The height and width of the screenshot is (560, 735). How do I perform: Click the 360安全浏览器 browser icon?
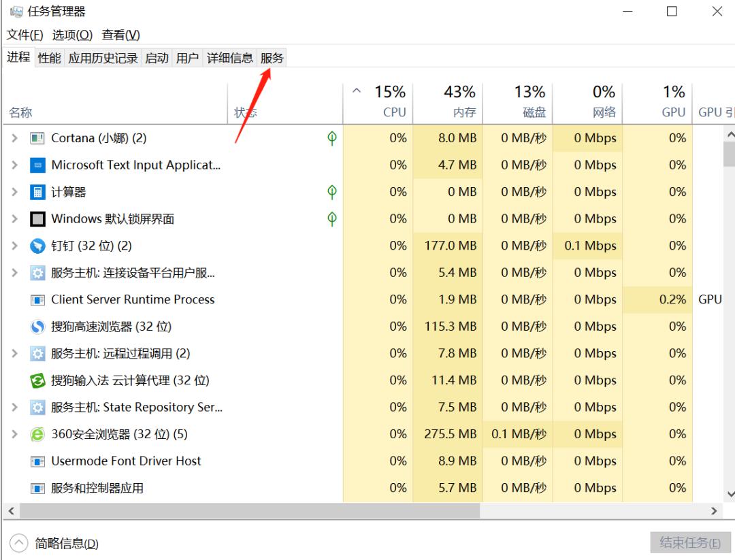(x=37, y=434)
